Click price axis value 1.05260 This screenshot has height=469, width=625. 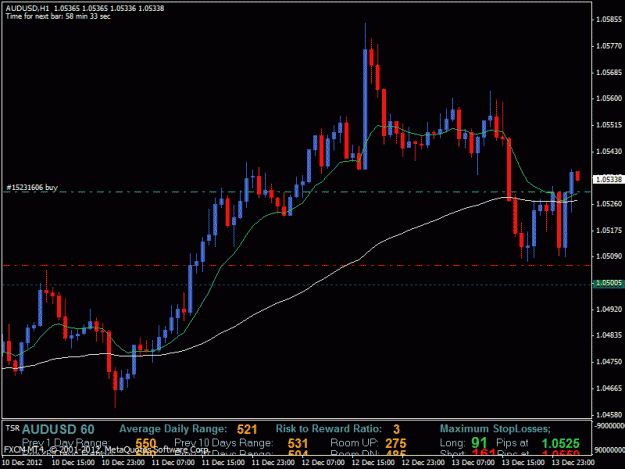609,204
